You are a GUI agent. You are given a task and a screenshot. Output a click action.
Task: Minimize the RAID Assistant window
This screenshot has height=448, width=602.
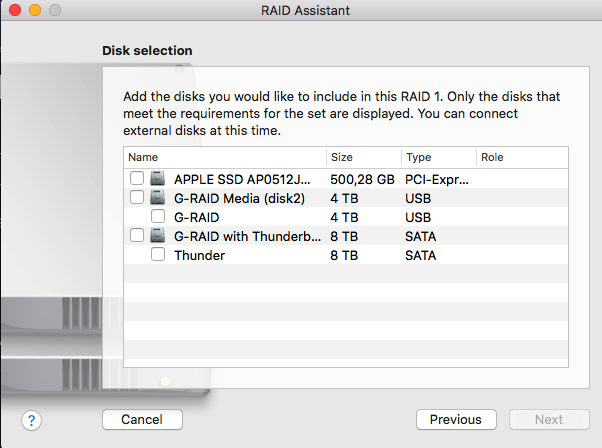(35, 10)
